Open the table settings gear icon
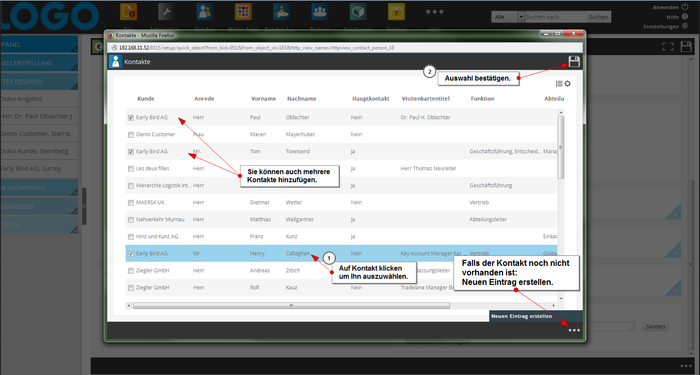Viewport: 700px width, 375px height. pyautogui.click(x=567, y=83)
